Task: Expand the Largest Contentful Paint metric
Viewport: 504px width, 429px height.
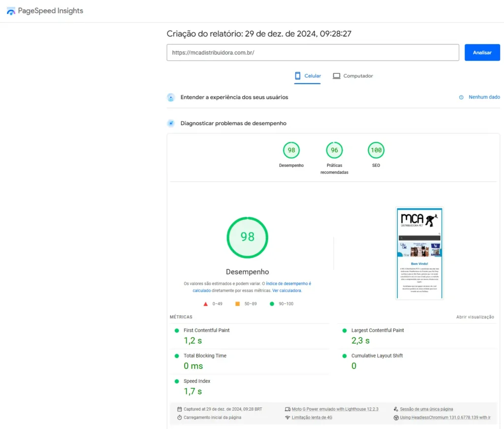Action: tap(377, 330)
